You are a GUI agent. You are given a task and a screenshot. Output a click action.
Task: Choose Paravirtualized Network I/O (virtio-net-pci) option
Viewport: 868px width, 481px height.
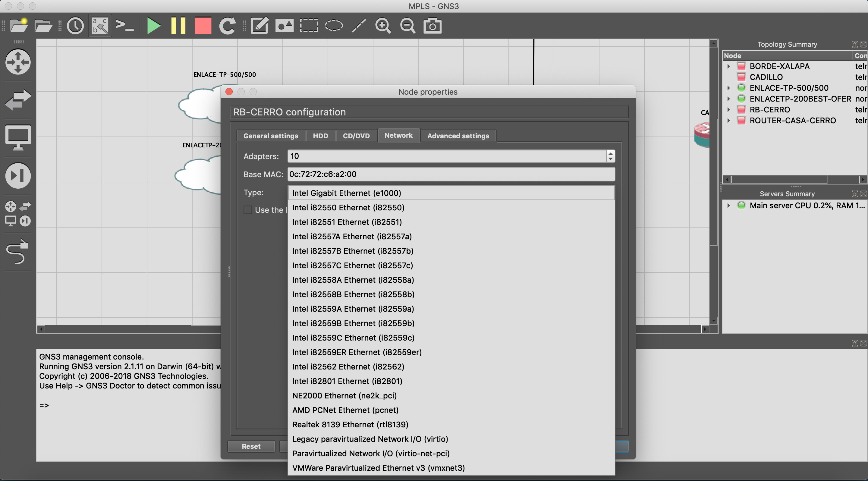click(x=371, y=453)
